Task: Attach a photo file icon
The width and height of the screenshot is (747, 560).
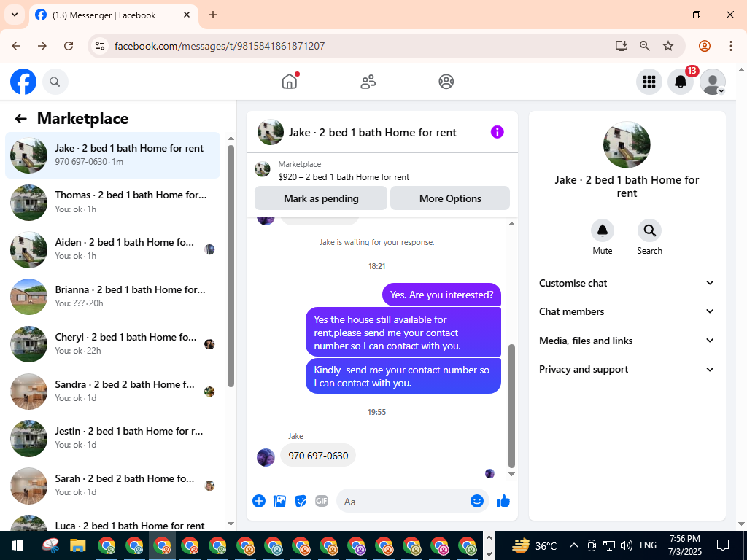Action: (x=279, y=501)
